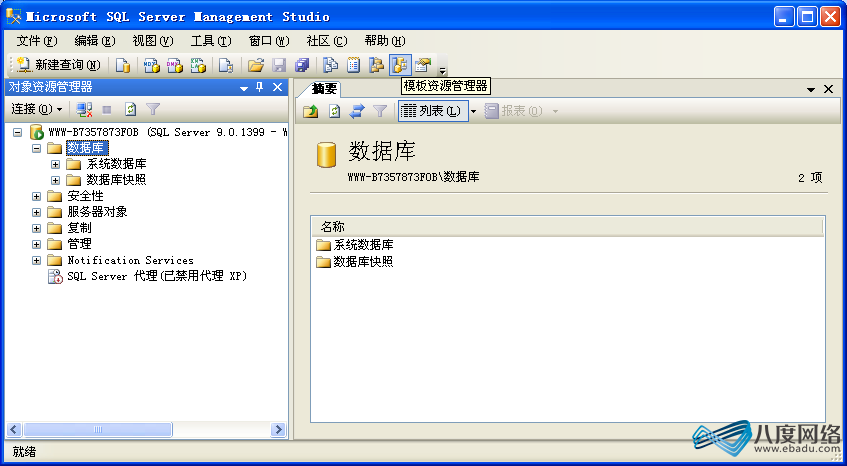Open the Summary active files dropdown arrow

811,90
